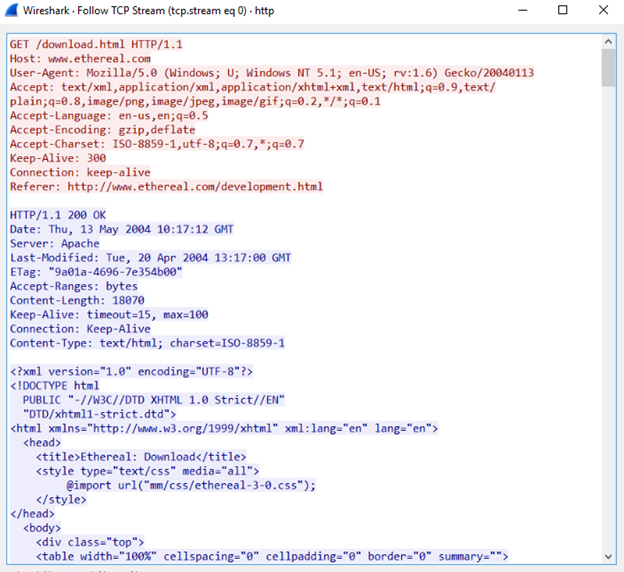Image resolution: width=624 pixels, height=572 pixels.
Task: Maximize the Follow TCP Stream window
Action: point(563,10)
